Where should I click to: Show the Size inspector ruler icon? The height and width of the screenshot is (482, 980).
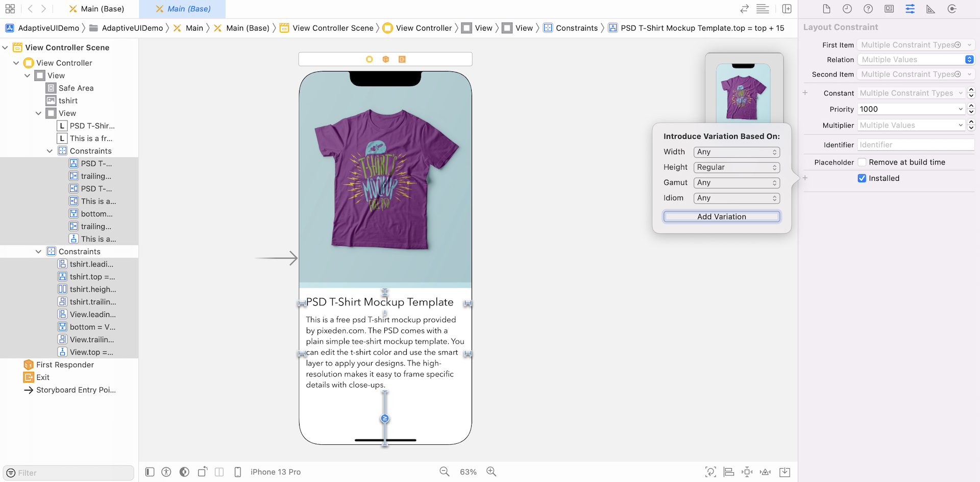pos(930,9)
